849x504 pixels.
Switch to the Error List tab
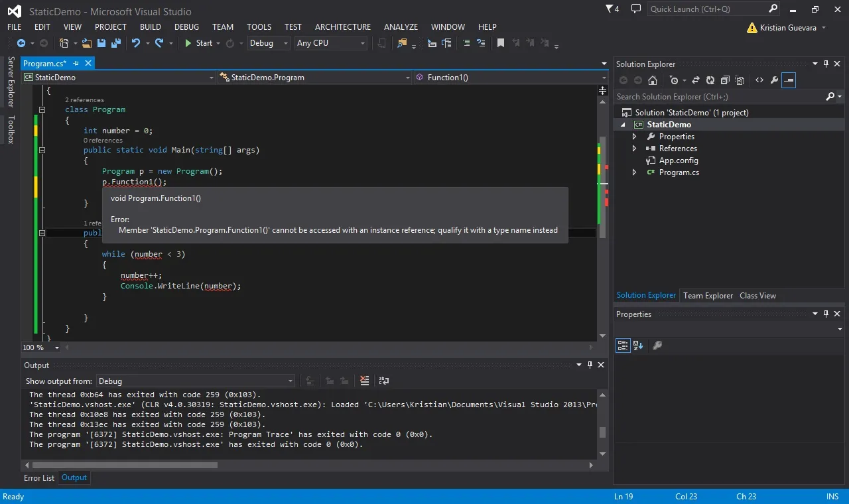click(39, 478)
